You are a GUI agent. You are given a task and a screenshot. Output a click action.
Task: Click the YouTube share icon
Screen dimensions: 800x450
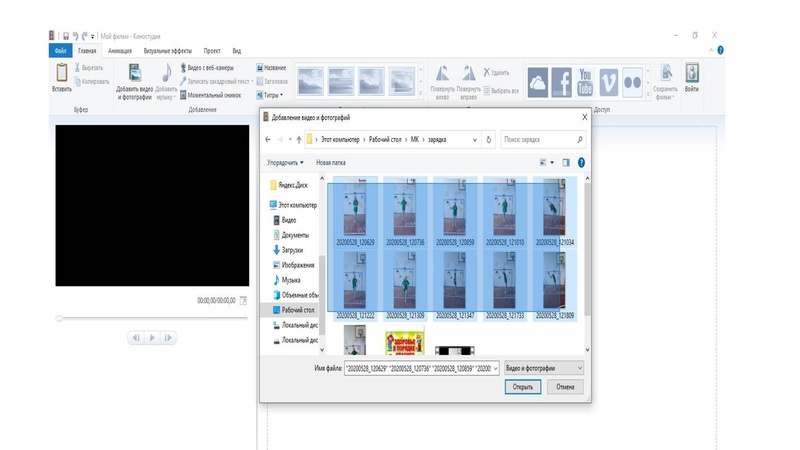tap(585, 81)
